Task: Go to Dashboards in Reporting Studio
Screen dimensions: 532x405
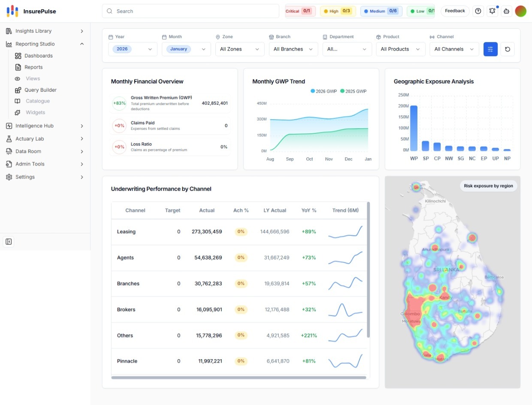Action: tap(39, 56)
